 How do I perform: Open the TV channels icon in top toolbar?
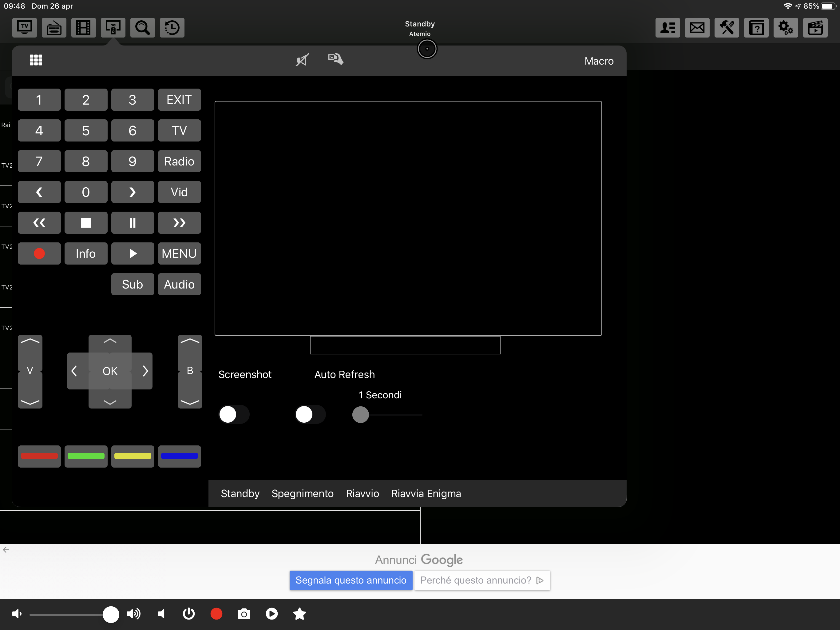pyautogui.click(x=24, y=27)
